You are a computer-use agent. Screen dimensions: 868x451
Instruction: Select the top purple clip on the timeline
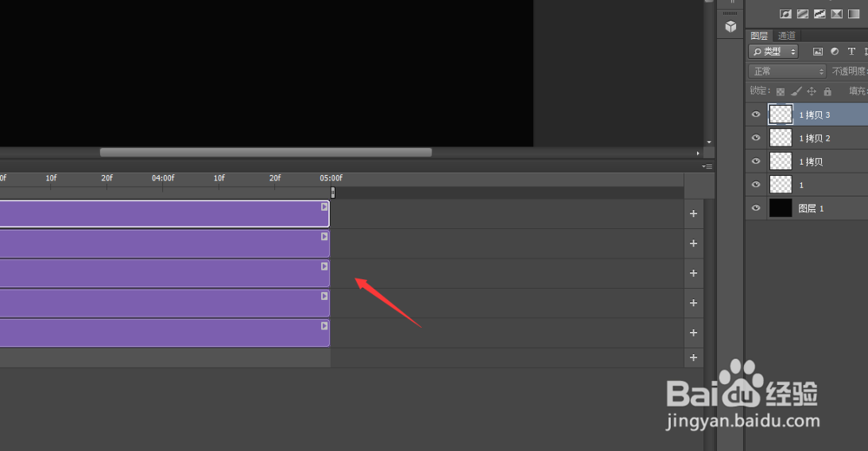(164, 214)
